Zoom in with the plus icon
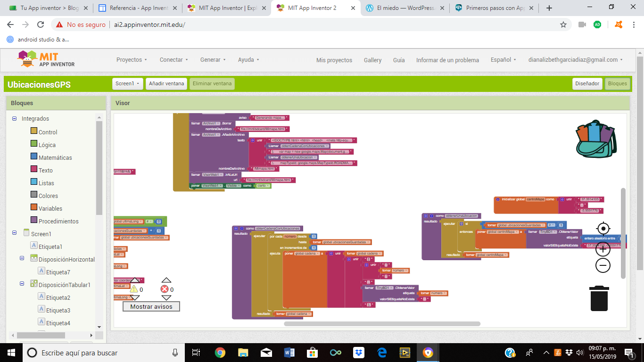The width and height of the screenshot is (644, 362). click(x=603, y=249)
